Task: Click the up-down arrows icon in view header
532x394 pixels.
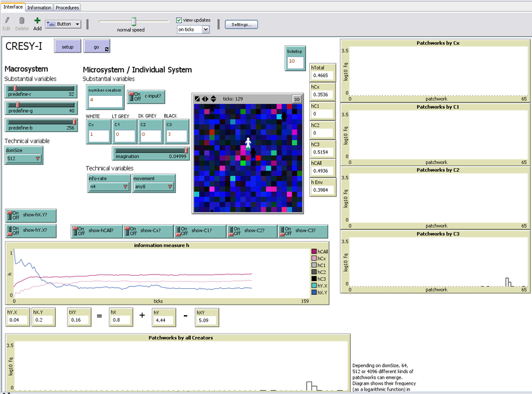Action: (x=213, y=98)
